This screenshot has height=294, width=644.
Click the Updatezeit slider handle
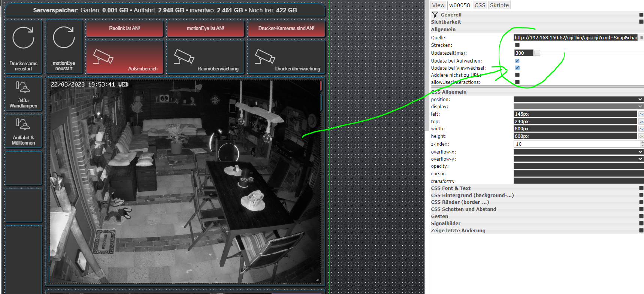(x=537, y=53)
